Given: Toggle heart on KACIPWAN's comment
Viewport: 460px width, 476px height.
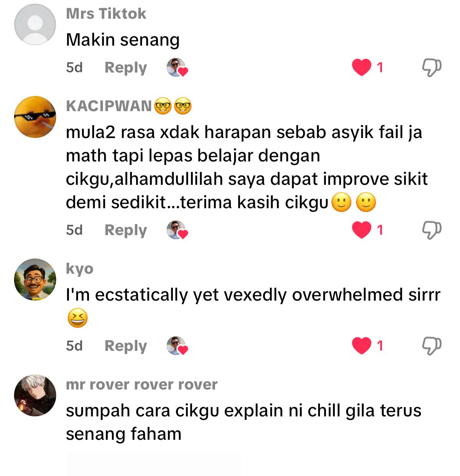Looking at the screenshot, I should 362,230.
